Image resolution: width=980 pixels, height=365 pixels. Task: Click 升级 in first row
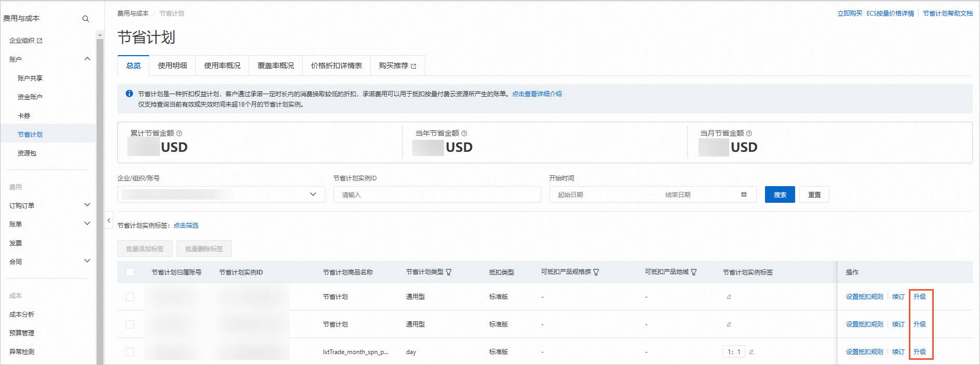pos(920,297)
